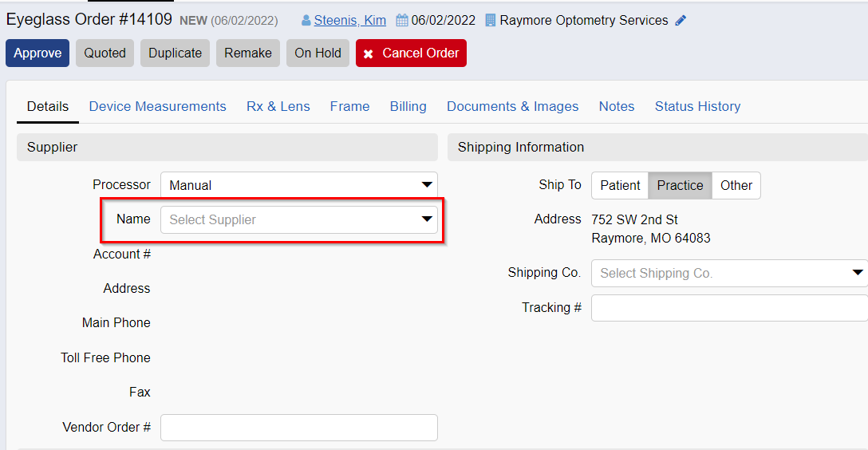868x450 pixels.
Task: Set Ship To as Practice
Action: [680, 185]
